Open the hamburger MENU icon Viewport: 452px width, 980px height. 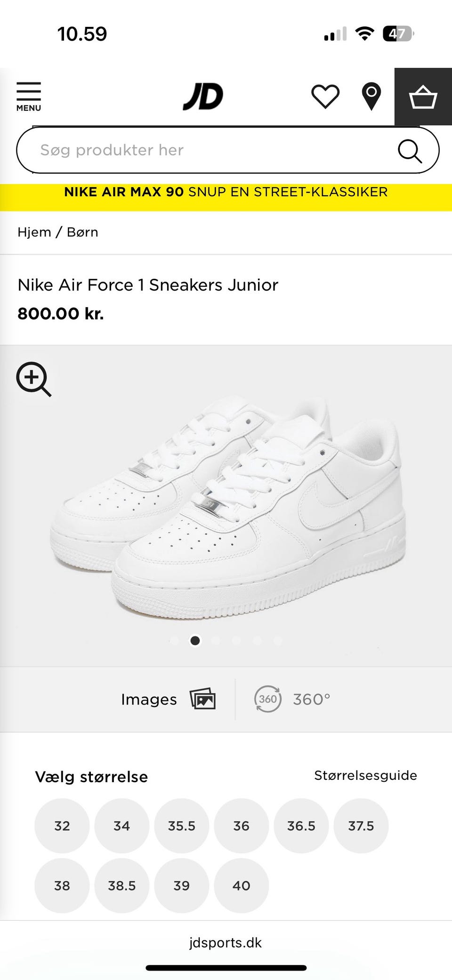[29, 97]
